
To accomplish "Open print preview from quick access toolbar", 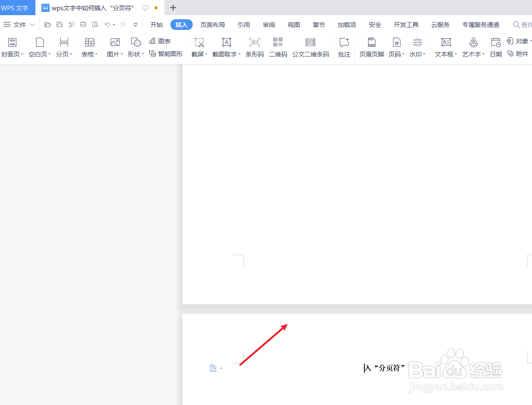I will click(x=95, y=25).
